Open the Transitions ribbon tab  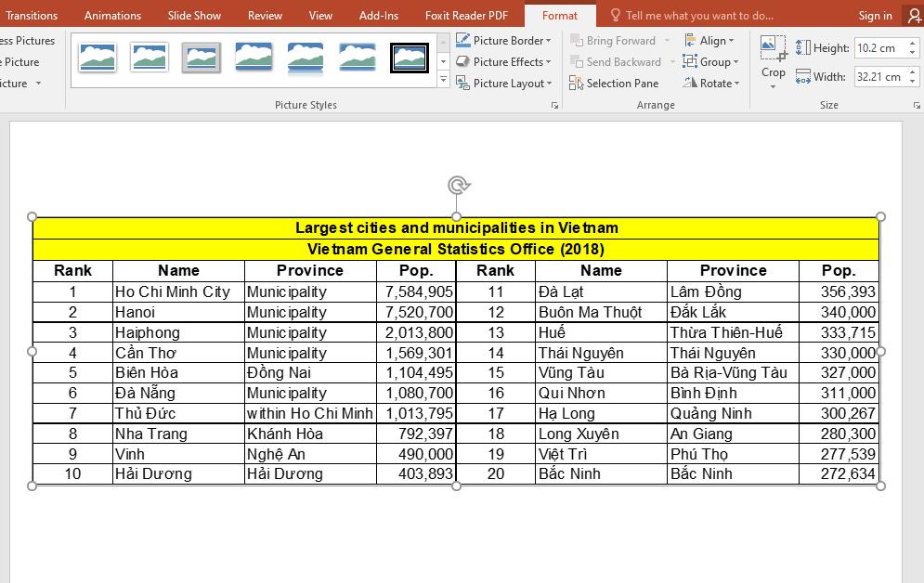point(31,15)
